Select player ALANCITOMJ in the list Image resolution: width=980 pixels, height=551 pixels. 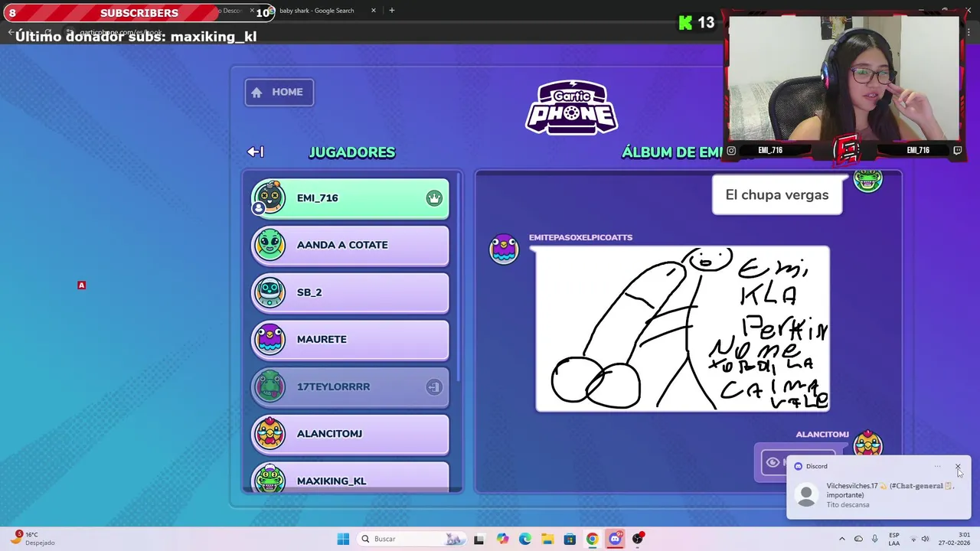[350, 434]
